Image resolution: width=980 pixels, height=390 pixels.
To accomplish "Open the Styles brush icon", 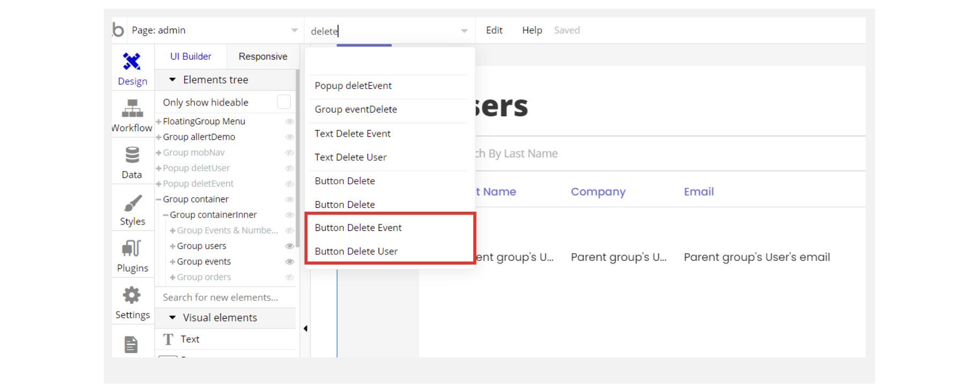I will 132,204.
